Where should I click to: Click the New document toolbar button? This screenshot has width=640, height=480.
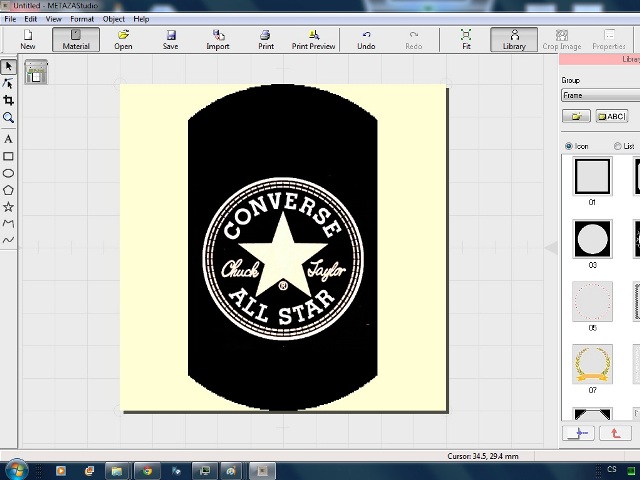[28, 40]
